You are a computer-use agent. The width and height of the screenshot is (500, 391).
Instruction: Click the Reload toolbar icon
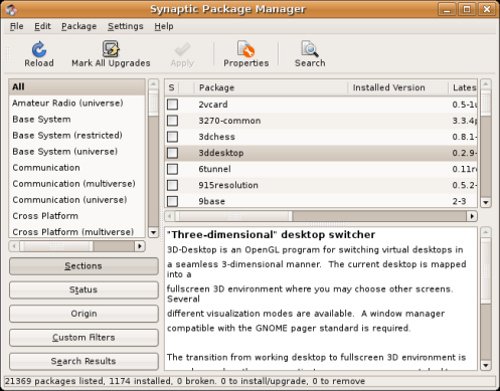(x=39, y=49)
